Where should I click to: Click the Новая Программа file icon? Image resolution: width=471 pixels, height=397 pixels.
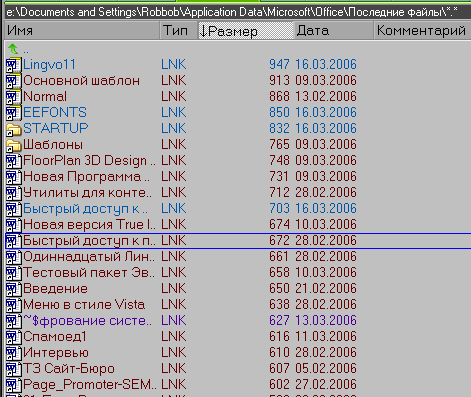13,177
